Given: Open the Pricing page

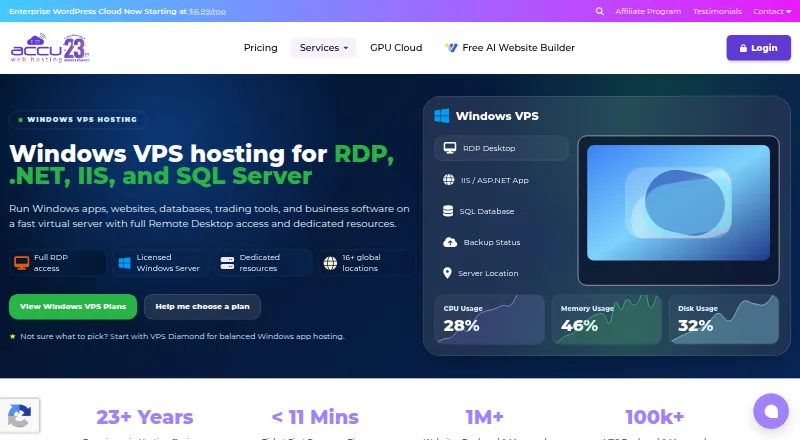Looking at the screenshot, I should [x=260, y=47].
